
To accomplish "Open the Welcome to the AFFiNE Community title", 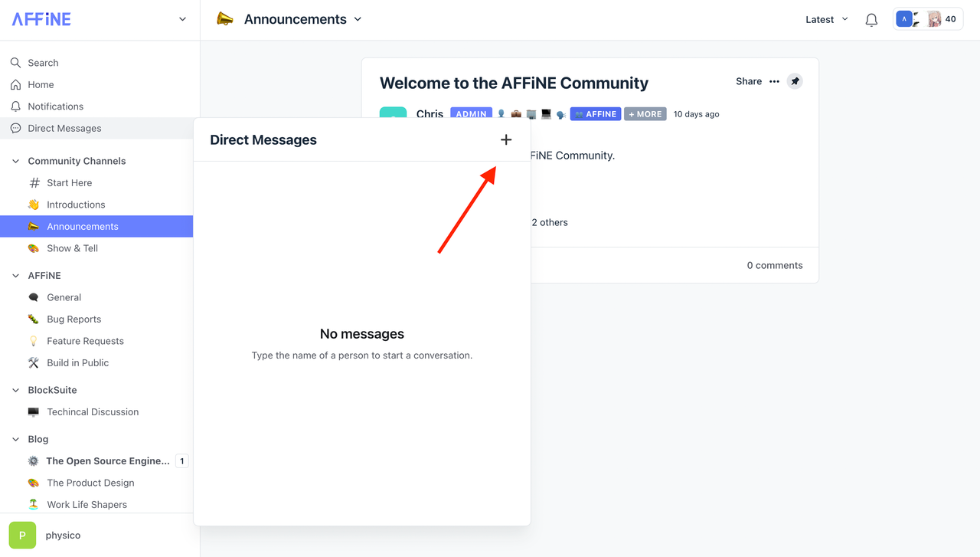I will pos(514,83).
